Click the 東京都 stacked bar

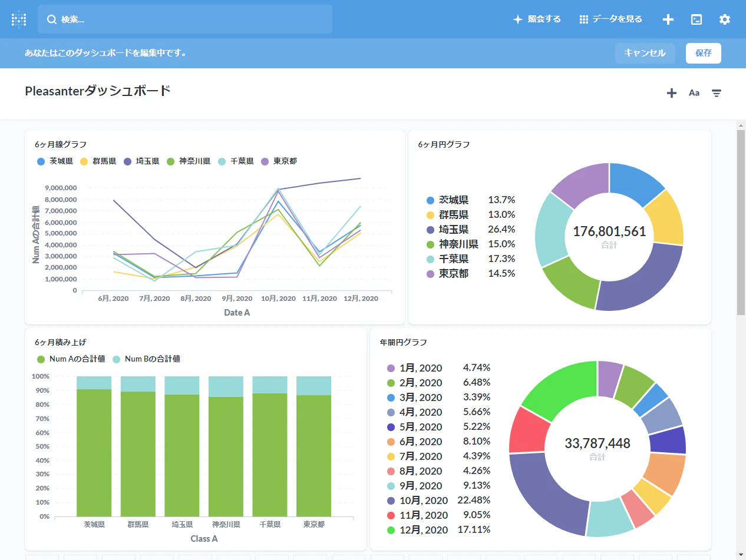313,446
